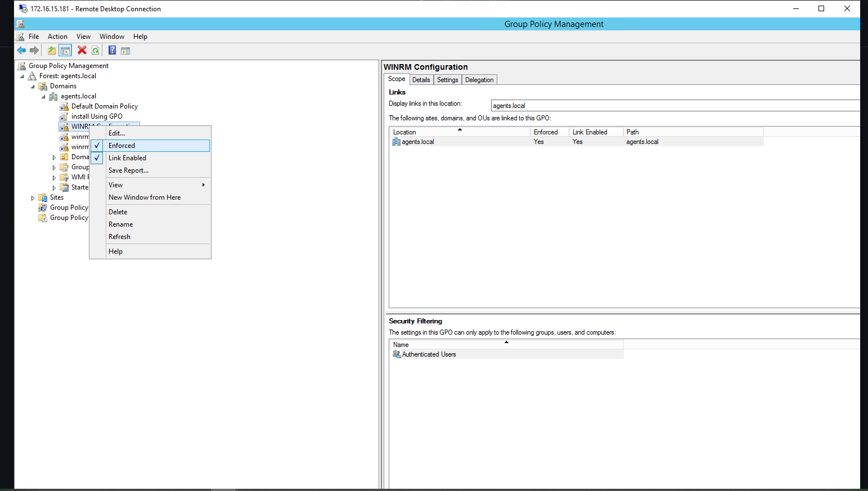The image size is (868, 491).
Task: Click the MMC icon left of File menu
Action: pyautogui.click(x=20, y=37)
